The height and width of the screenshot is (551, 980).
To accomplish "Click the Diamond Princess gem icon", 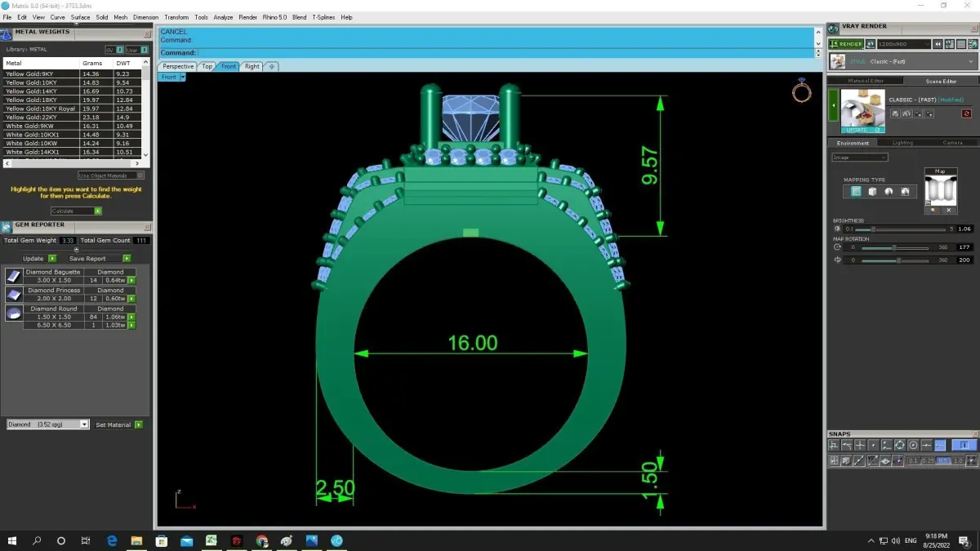I will (14, 293).
